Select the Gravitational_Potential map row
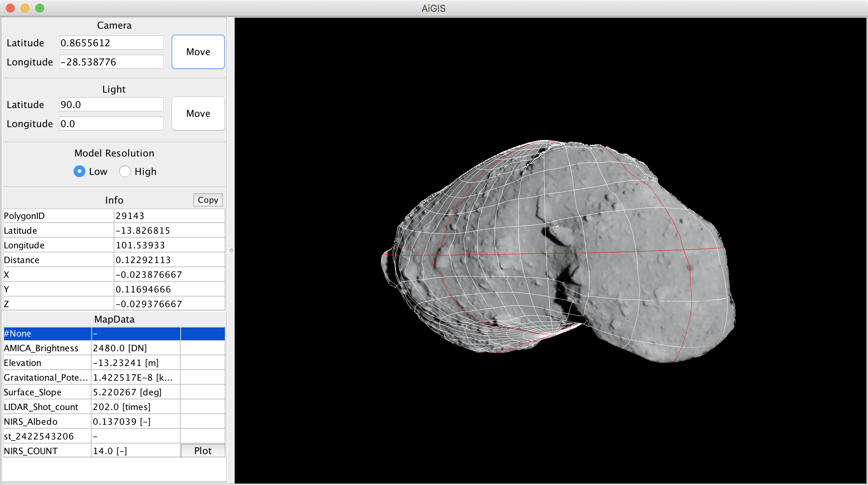 click(x=47, y=378)
